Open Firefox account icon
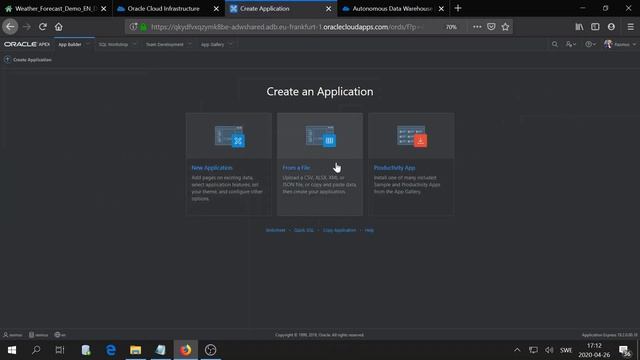Screen dimensions: 640x360 tap(611, 27)
